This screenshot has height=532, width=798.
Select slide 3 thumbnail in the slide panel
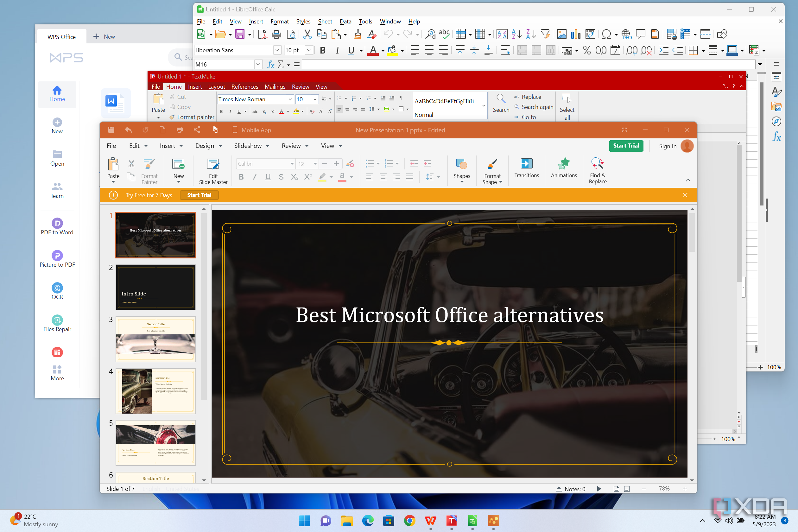pyautogui.click(x=155, y=339)
